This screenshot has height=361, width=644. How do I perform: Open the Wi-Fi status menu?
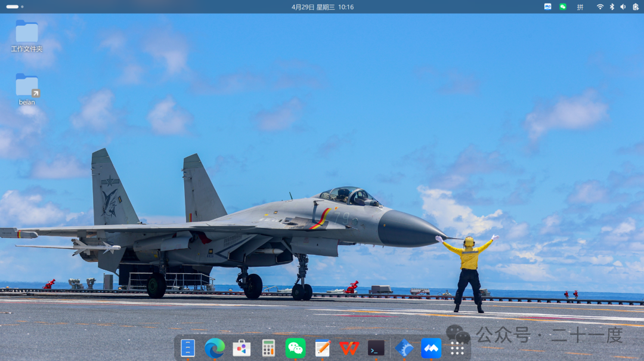(600, 7)
